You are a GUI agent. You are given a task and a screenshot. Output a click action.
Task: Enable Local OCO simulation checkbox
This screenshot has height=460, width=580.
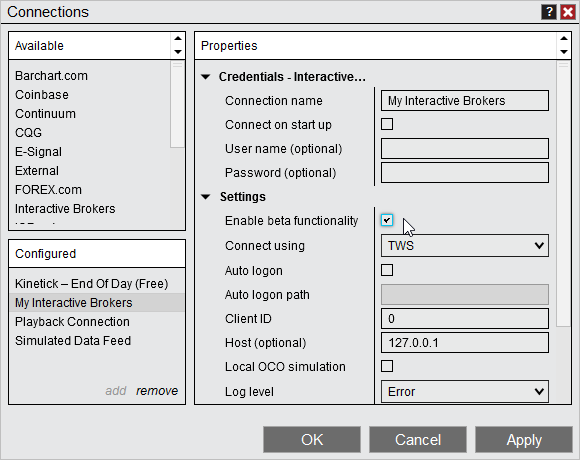[x=387, y=366]
